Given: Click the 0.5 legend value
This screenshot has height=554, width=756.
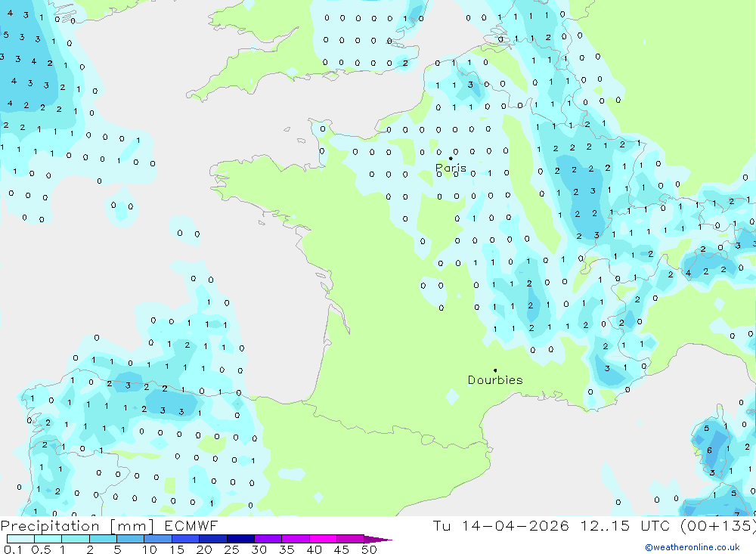Looking at the screenshot, I should pyautogui.click(x=41, y=549).
